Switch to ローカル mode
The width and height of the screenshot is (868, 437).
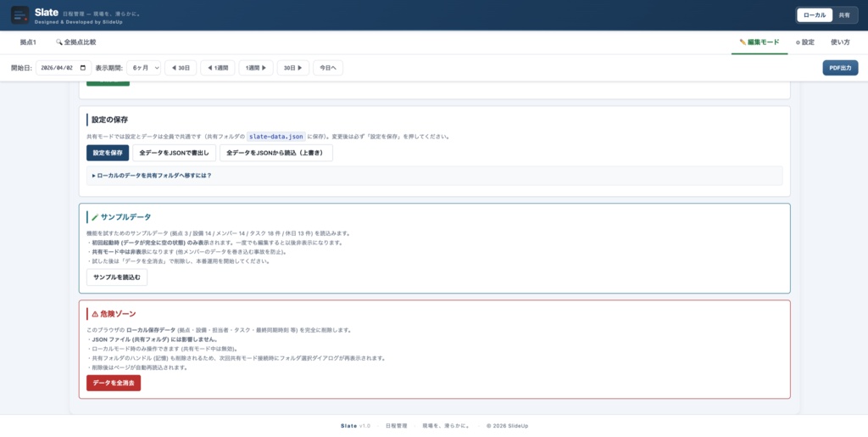pyautogui.click(x=815, y=15)
